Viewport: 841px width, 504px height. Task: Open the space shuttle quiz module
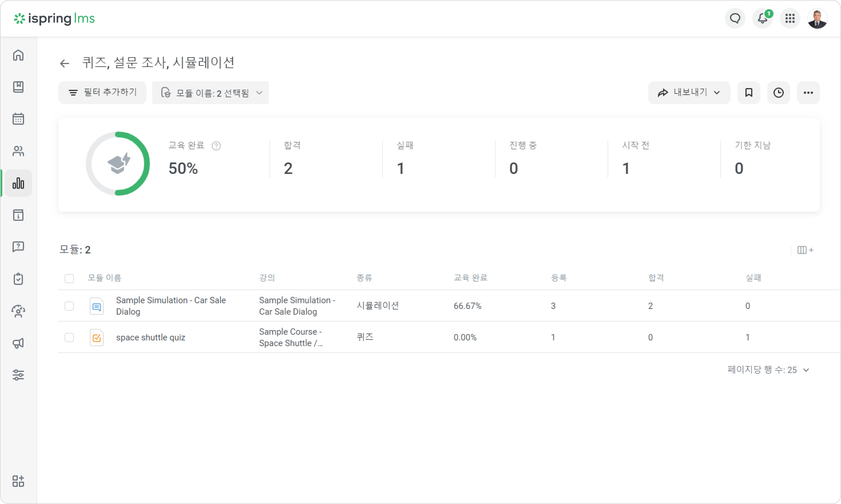point(150,337)
